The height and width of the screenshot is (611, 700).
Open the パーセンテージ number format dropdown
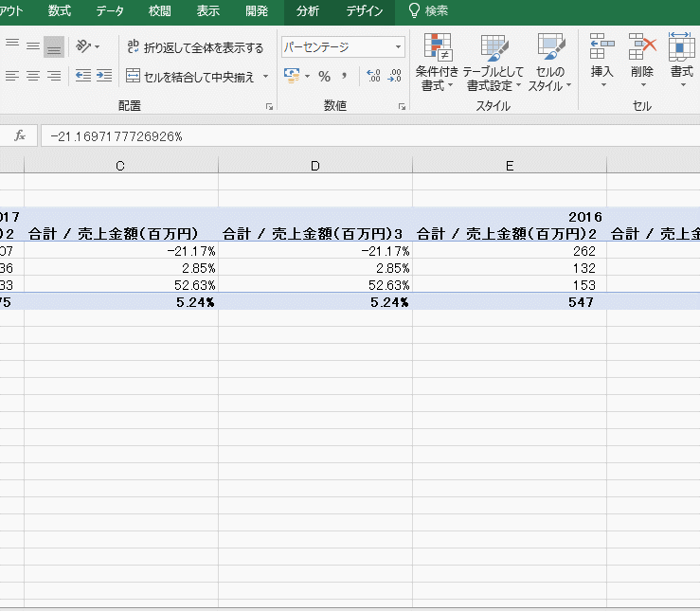point(398,46)
